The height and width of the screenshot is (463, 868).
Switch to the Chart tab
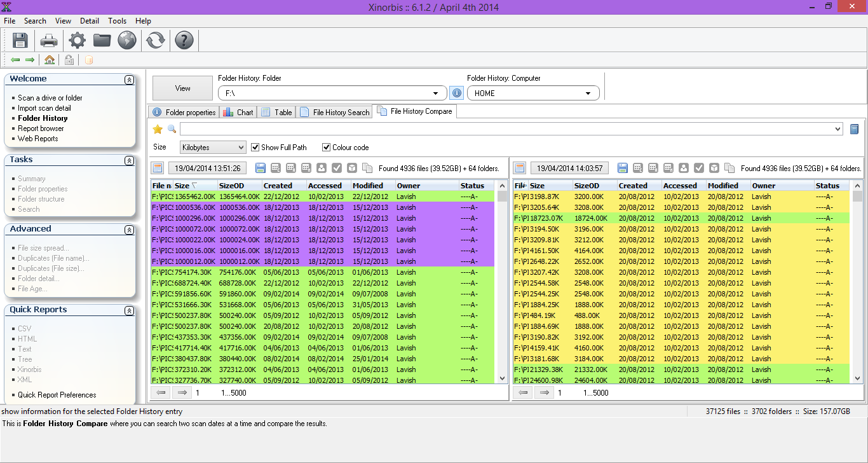(x=238, y=112)
